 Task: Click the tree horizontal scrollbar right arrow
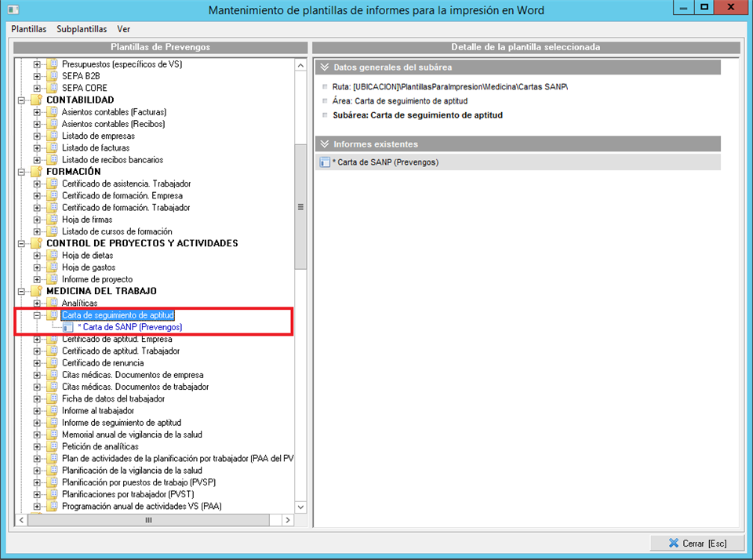(287, 520)
